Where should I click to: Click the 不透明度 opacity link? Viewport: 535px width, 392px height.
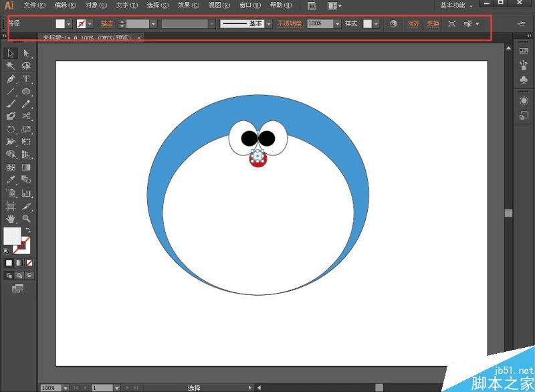click(x=290, y=24)
